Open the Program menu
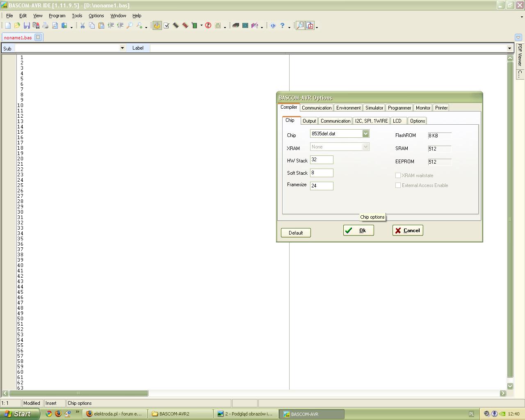The width and height of the screenshot is (525, 420). [x=57, y=16]
